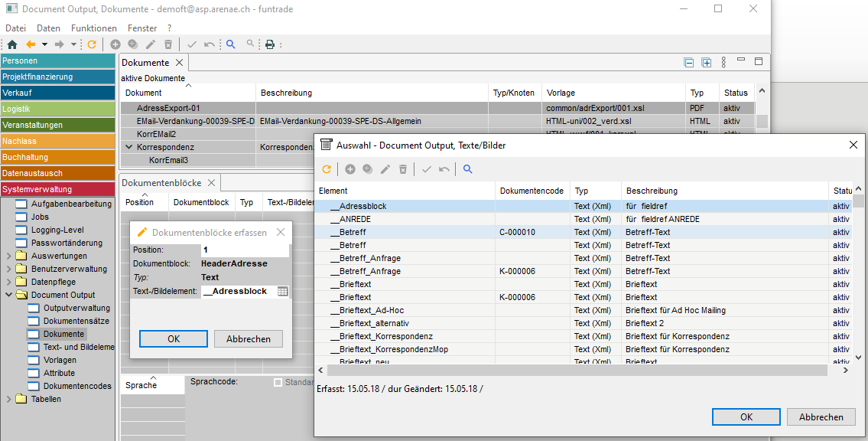Switch to the Dokumentenblöcke tab
Screen dimensions: 868x441
click(x=161, y=183)
